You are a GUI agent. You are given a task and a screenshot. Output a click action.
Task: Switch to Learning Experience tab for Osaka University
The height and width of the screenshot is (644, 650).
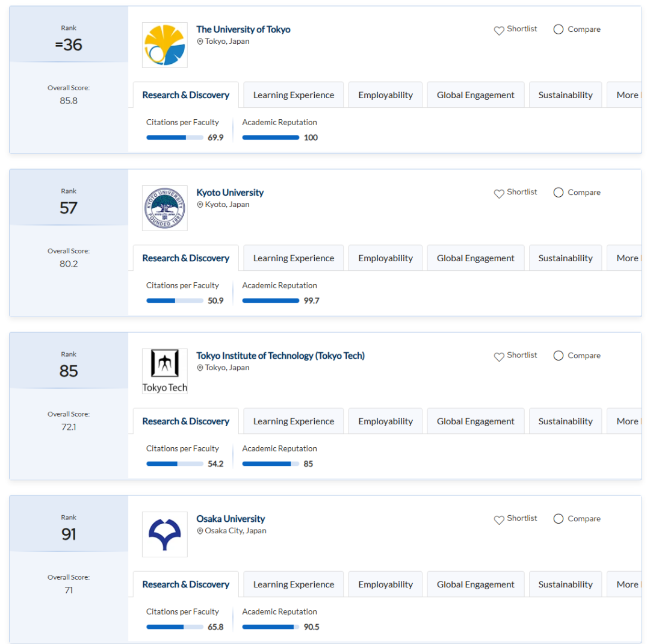click(294, 584)
